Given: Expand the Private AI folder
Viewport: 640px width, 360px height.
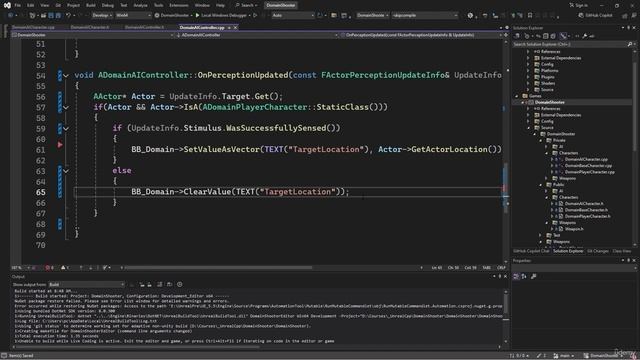Looking at the screenshot, I should coord(546,147).
